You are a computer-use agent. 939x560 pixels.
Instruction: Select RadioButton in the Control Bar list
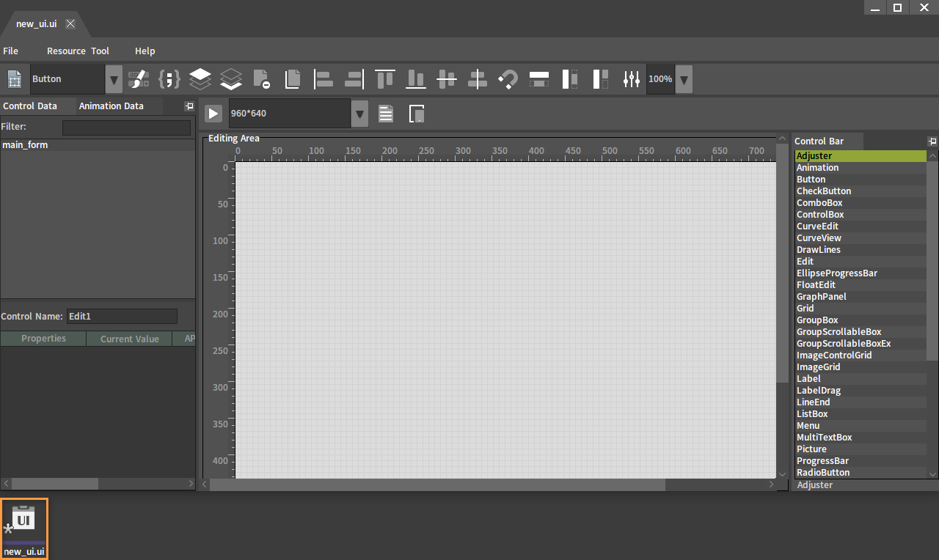(861, 473)
